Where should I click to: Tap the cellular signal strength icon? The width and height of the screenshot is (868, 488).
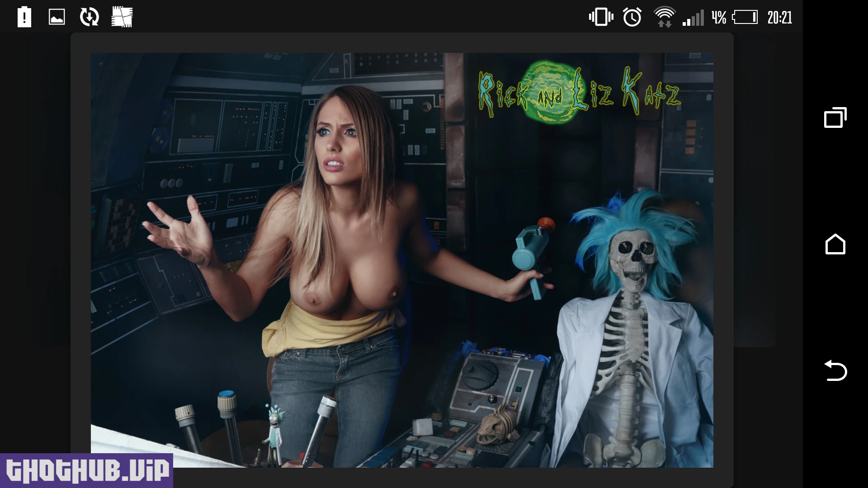[693, 18]
